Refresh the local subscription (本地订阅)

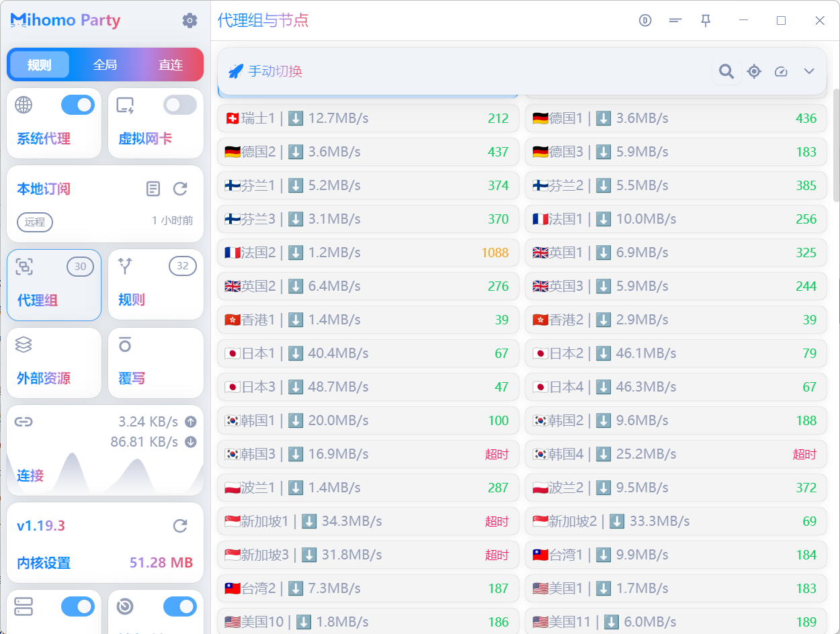click(x=180, y=189)
